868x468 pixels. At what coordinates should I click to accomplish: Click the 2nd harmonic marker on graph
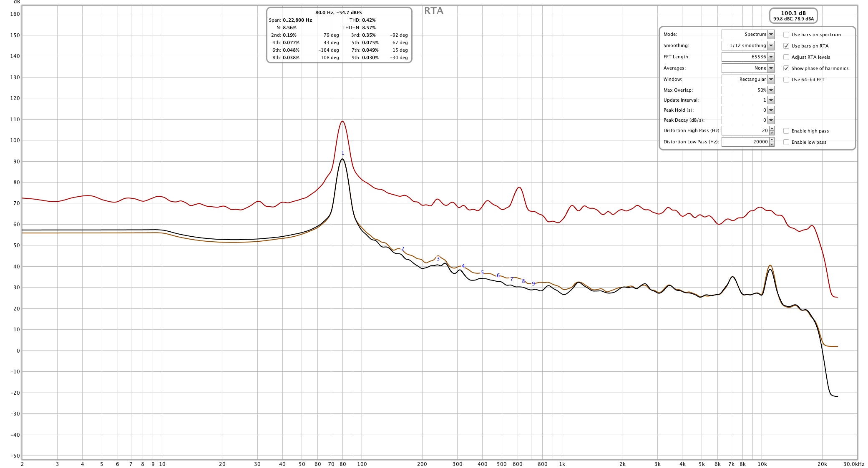point(403,249)
